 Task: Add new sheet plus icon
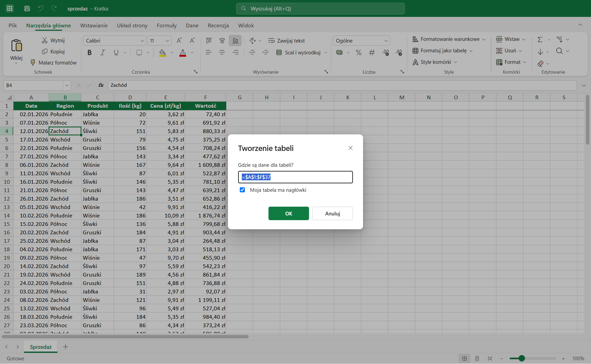click(x=66, y=347)
